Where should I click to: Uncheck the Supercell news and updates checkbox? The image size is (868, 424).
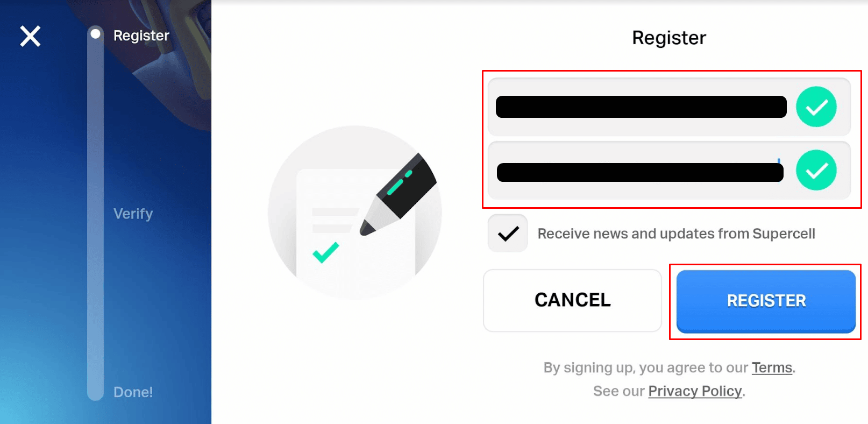click(508, 233)
